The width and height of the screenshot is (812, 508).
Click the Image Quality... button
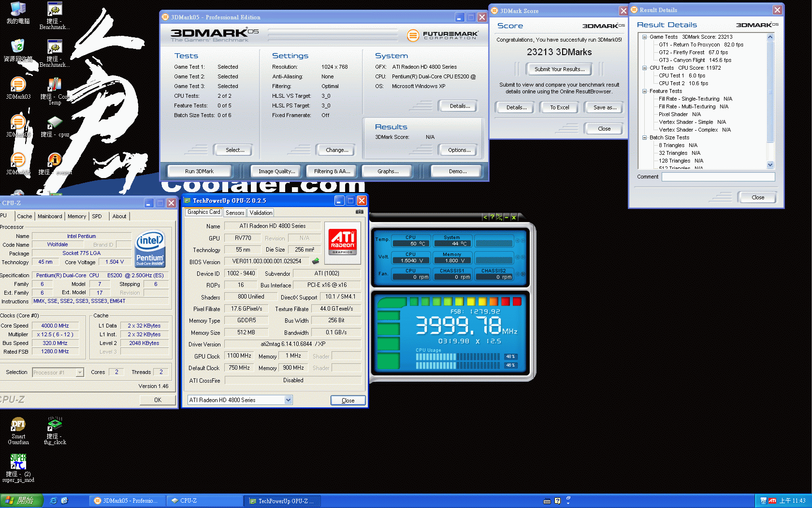(276, 171)
